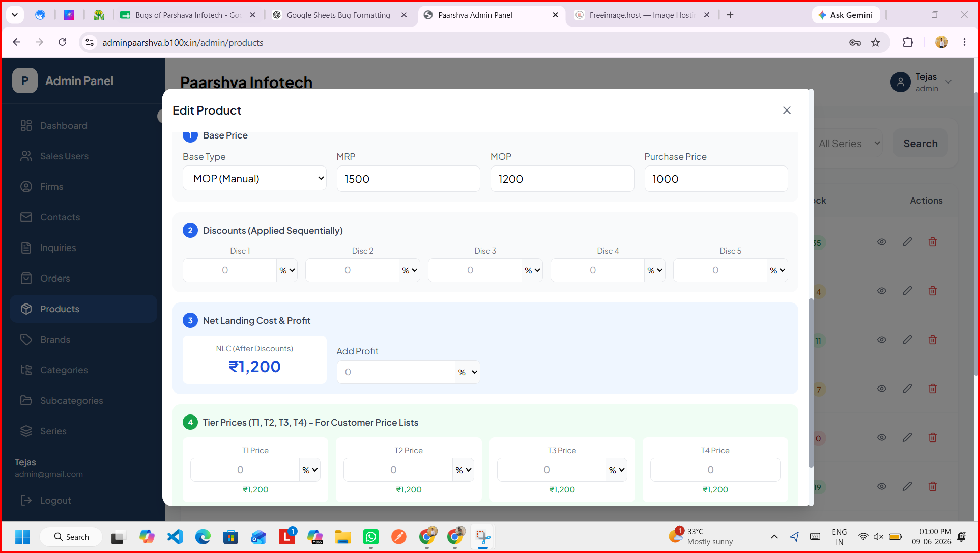Image resolution: width=980 pixels, height=553 pixels.
Task: Click the eye icon in third product row
Action: (x=882, y=340)
